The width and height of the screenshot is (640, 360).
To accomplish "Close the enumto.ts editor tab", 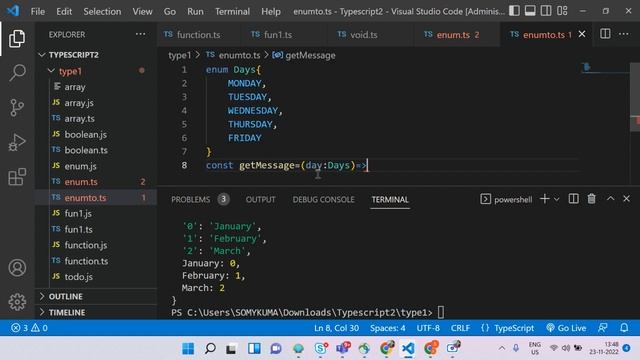I will (x=582, y=35).
